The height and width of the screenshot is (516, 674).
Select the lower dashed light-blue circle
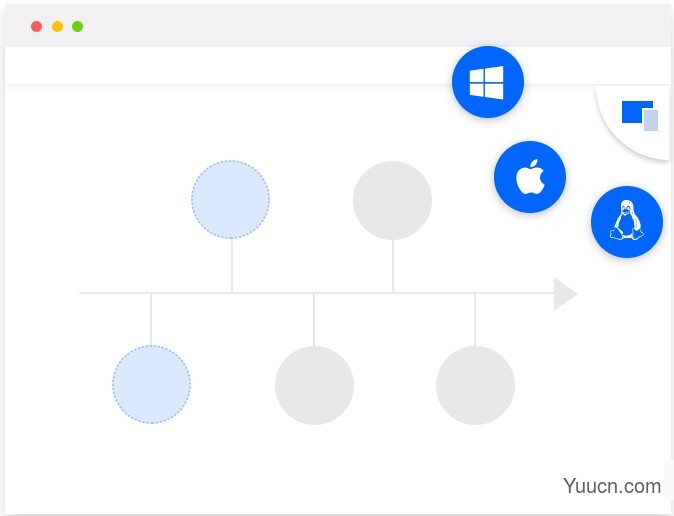pyautogui.click(x=151, y=384)
